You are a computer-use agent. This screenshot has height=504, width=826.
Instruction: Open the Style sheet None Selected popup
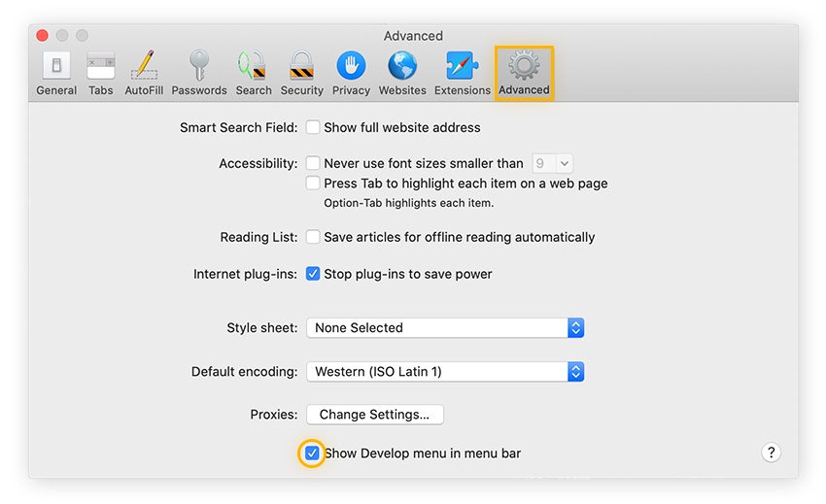tap(445, 327)
